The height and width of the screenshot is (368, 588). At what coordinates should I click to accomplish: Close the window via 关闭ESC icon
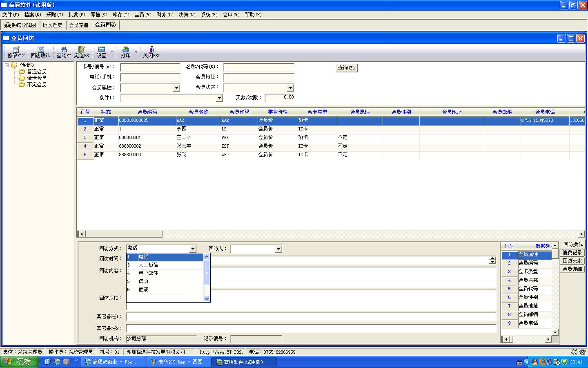click(x=151, y=52)
